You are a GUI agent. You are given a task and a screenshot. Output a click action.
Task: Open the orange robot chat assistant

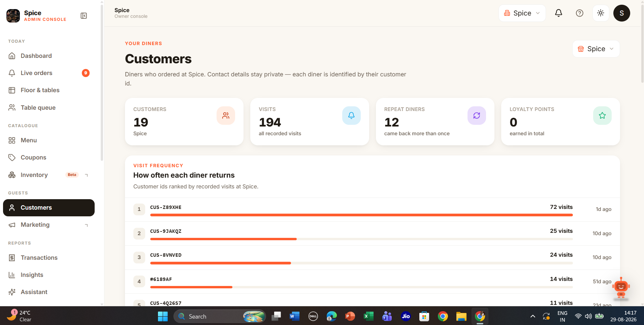[621, 288]
